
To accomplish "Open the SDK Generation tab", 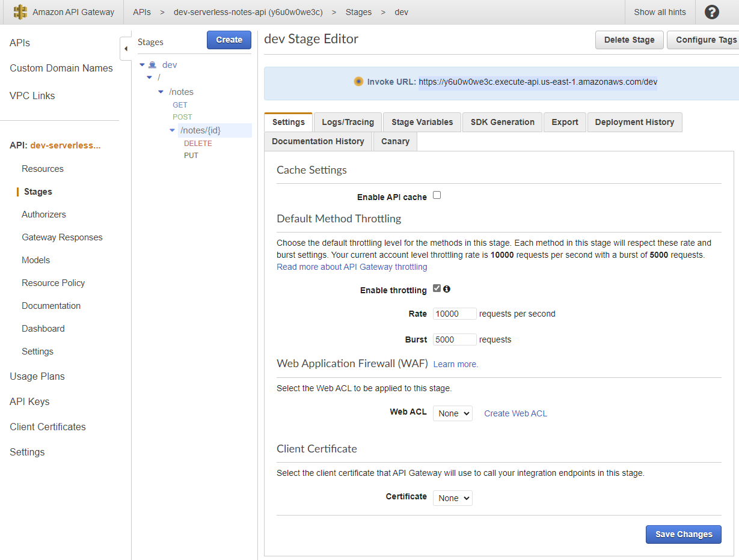I will pyautogui.click(x=503, y=122).
